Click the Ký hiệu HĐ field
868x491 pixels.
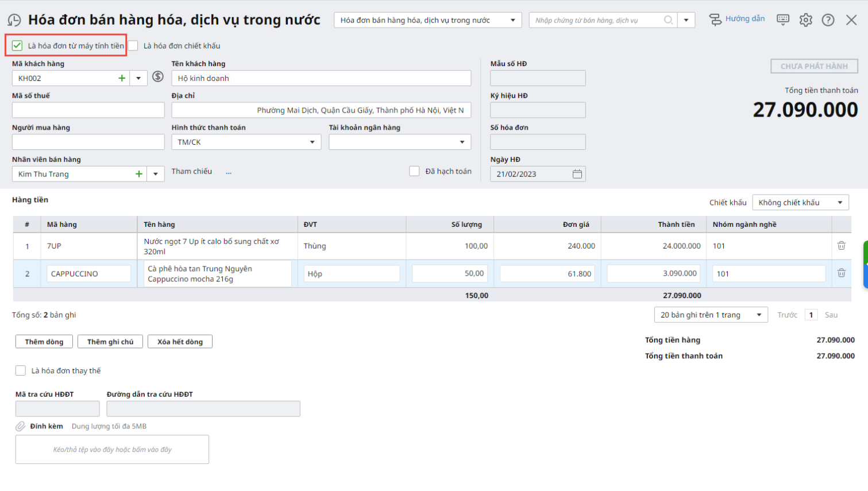pos(538,110)
